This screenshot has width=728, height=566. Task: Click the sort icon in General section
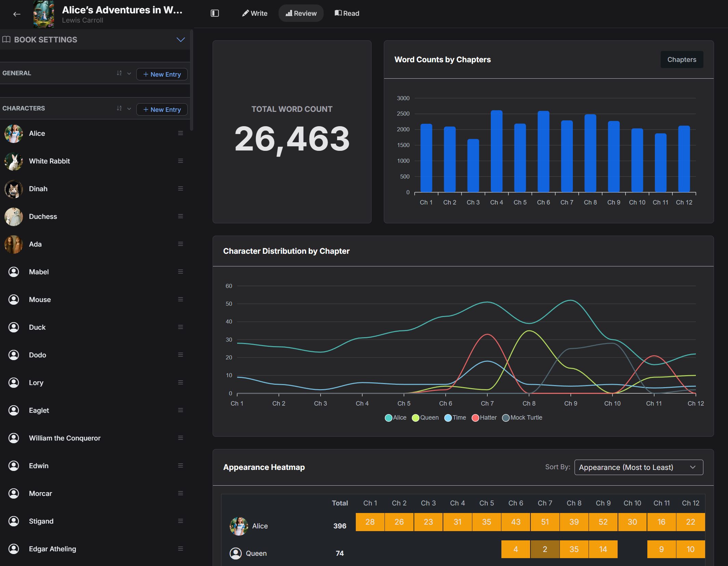(119, 73)
